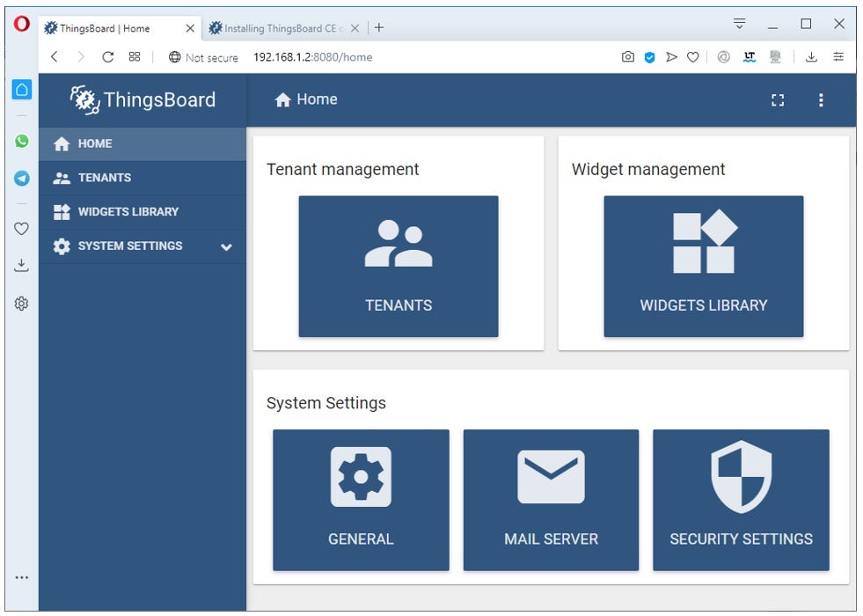This screenshot has width=863, height=616.
Task: Select Home in the sidebar menu
Action: (x=143, y=143)
